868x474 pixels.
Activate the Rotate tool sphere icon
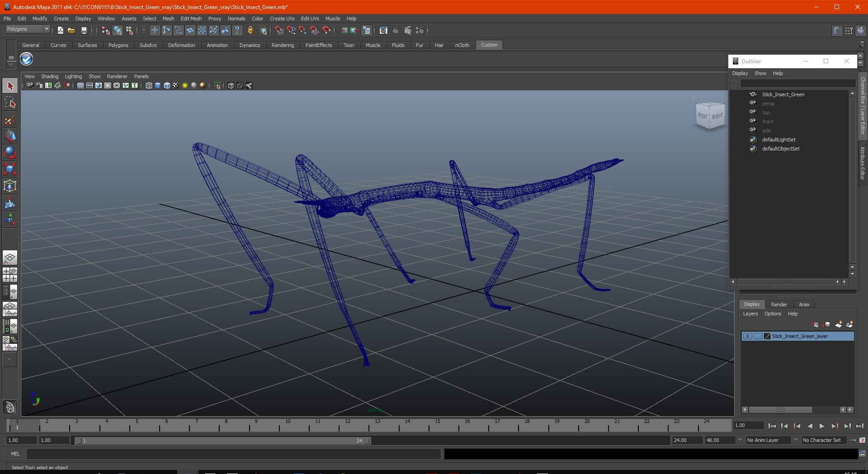(10, 153)
